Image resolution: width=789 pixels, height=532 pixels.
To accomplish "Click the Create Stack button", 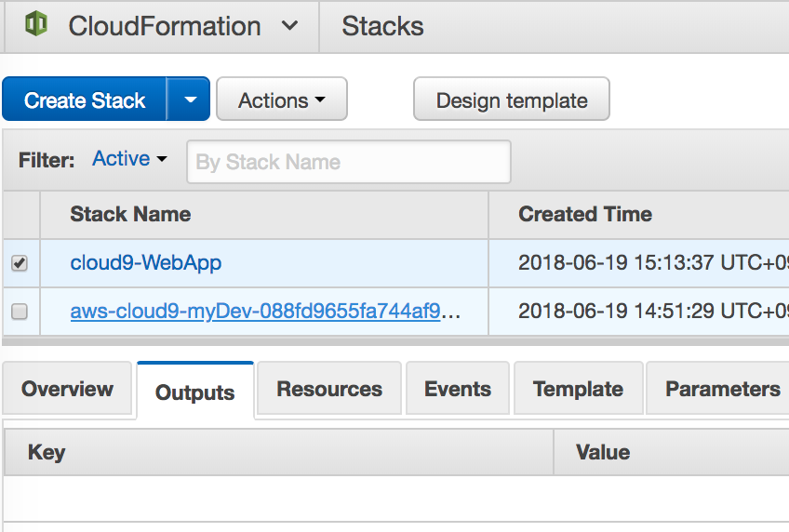I will tap(85, 100).
